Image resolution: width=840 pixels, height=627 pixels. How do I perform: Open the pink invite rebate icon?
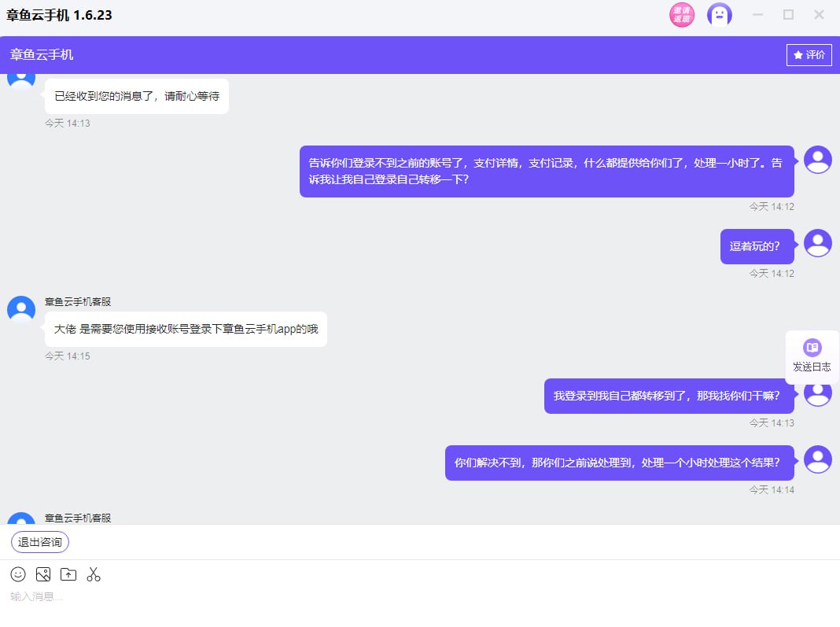click(x=681, y=15)
